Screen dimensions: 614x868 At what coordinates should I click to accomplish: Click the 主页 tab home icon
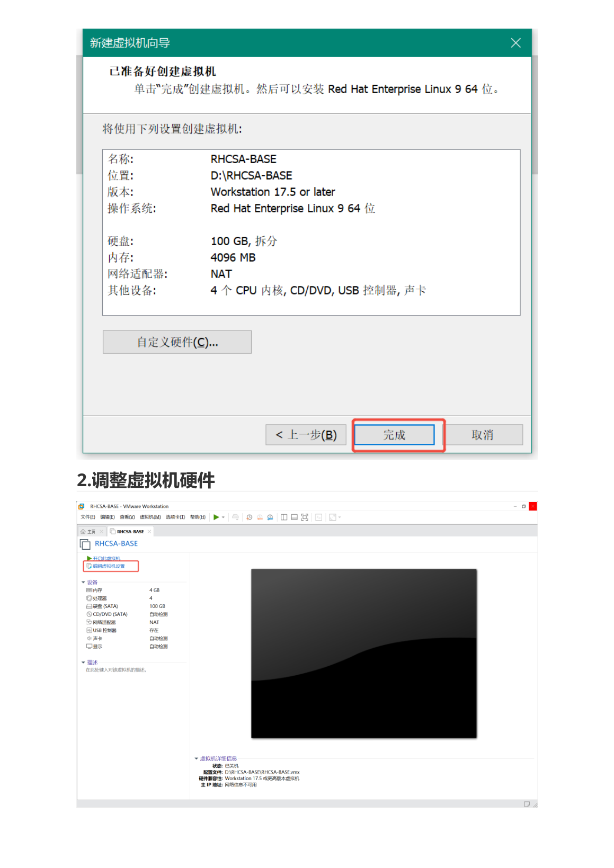83,531
